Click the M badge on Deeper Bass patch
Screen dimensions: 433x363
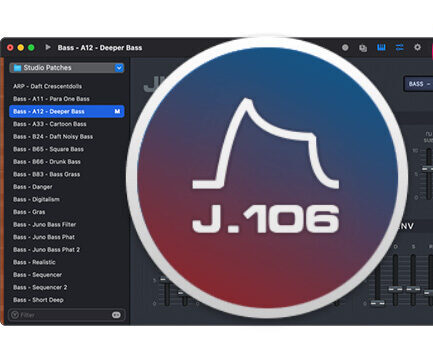(117, 111)
